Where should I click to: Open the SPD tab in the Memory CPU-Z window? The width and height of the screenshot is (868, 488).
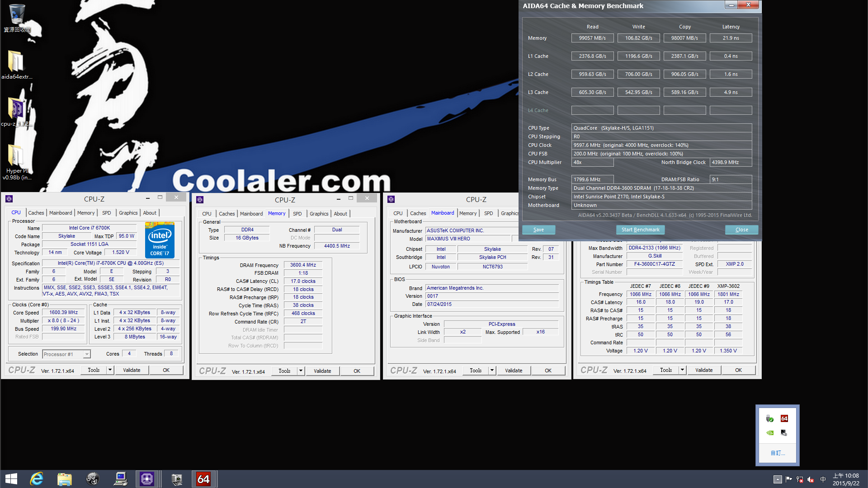pos(297,214)
